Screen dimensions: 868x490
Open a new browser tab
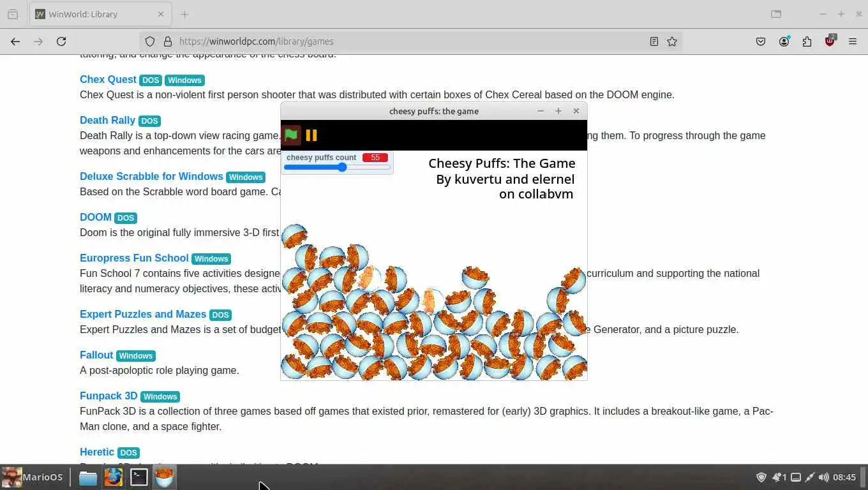coord(184,14)
